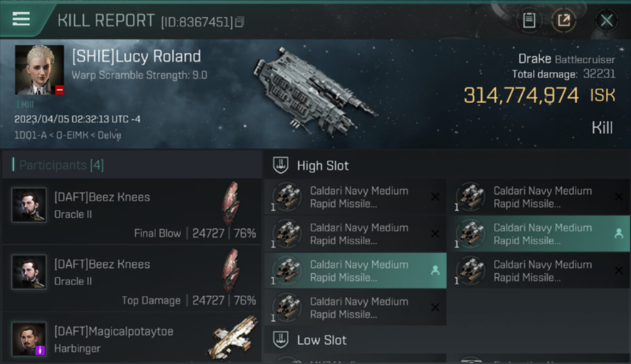Viewport: 631px width, 364px height.
Task: Click the Lucy Roland pilot name
Action: tap(136, 56)
